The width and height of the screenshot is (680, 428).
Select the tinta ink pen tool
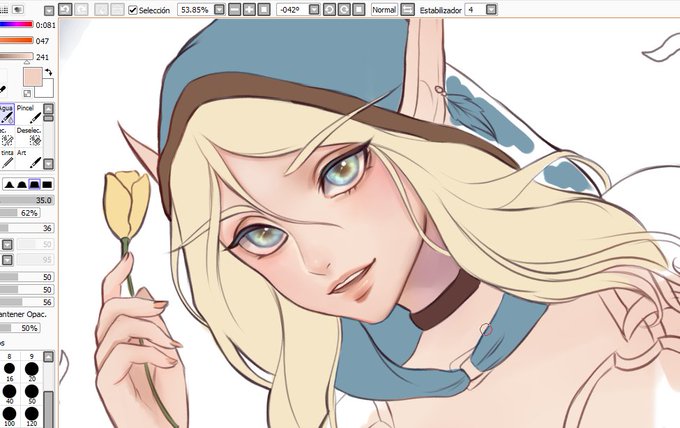point(7,159)
